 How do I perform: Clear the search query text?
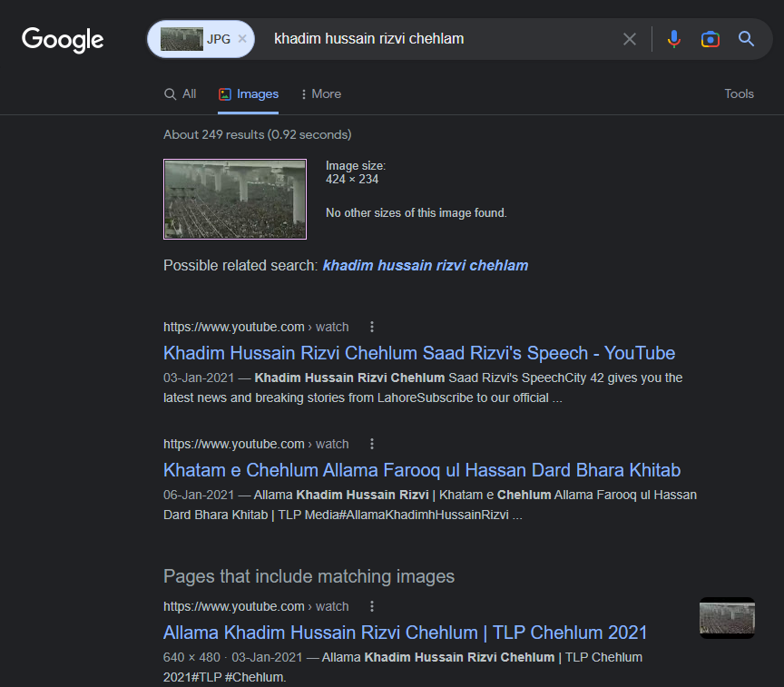630,38
